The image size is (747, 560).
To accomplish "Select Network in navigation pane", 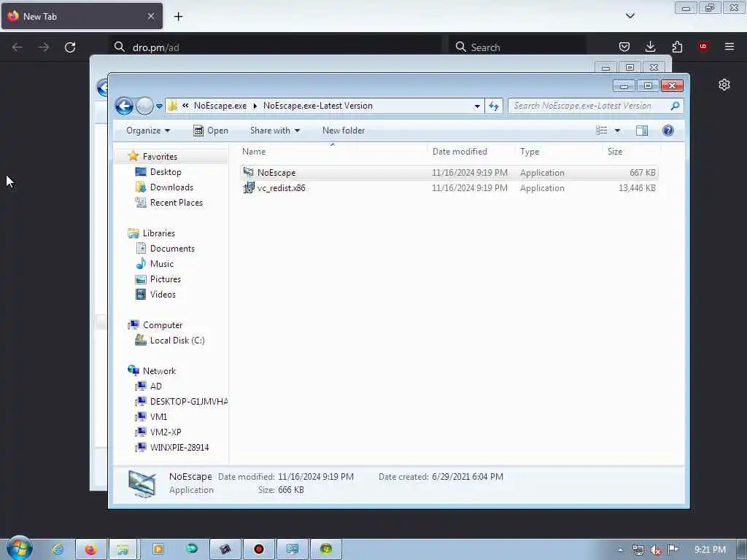I will (x=159, y=371).
